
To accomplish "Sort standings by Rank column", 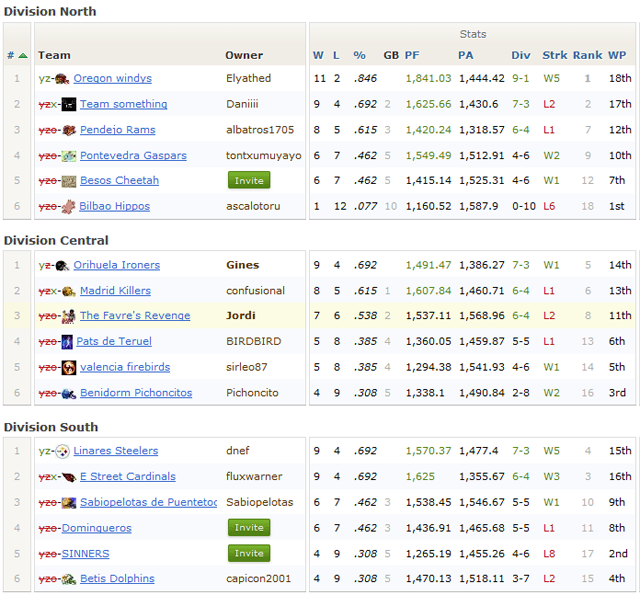I will click(588, 56).
